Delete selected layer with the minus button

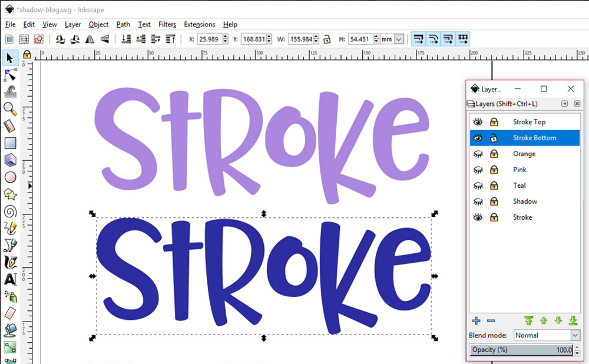[x=491, y=320]
